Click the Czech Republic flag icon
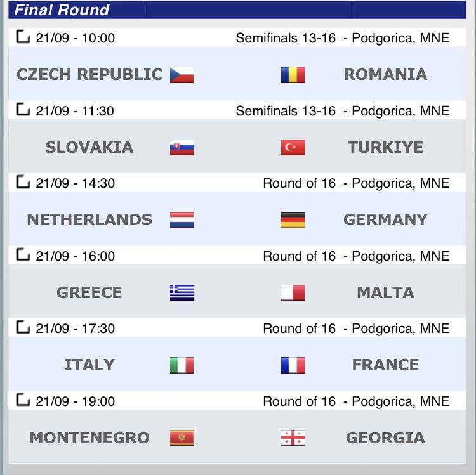Image resolution: width=476 pixels, height=475 pixels. click(182, 75)
